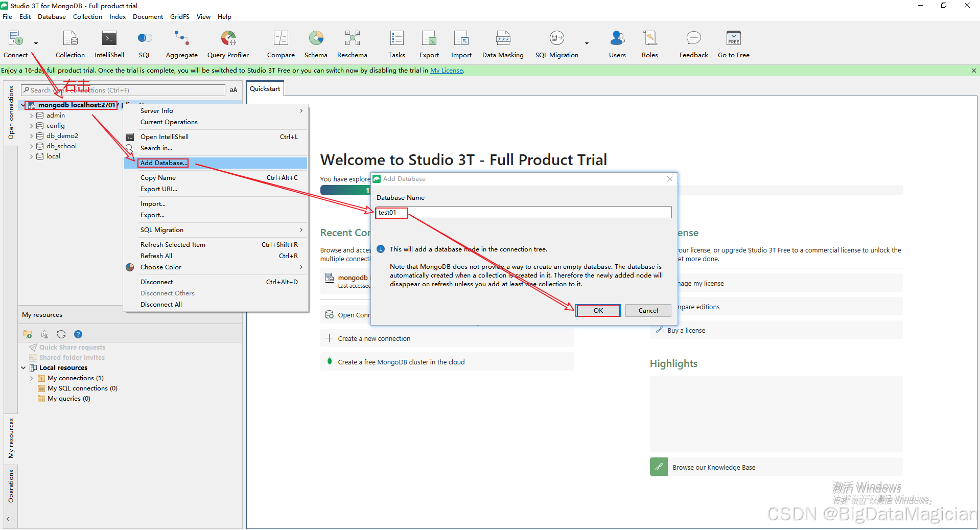This screenshot has width=980, height=530.
Task: Open the vertical Operations side tab
Action: pos(11,486)
